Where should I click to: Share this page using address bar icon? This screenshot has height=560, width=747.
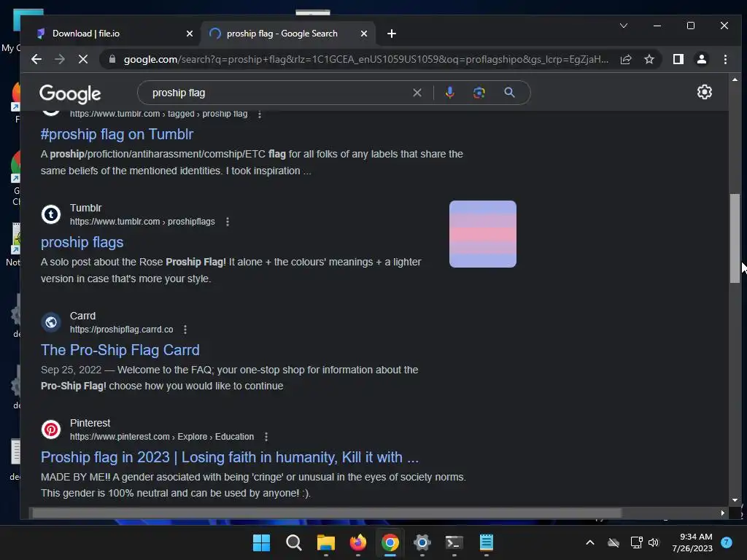(626, 59)
